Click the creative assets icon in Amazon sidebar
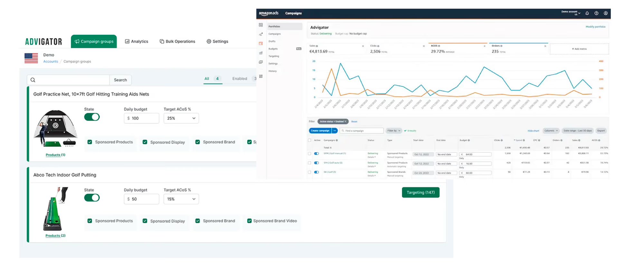Viewport: 644px width, 275px height. click(261, 62)
